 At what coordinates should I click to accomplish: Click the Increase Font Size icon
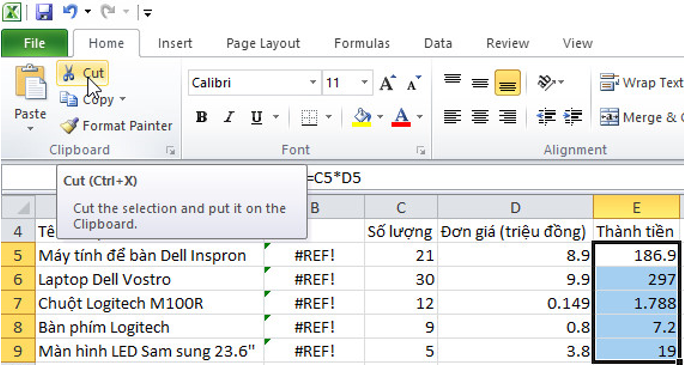click(x=387, y=82)
